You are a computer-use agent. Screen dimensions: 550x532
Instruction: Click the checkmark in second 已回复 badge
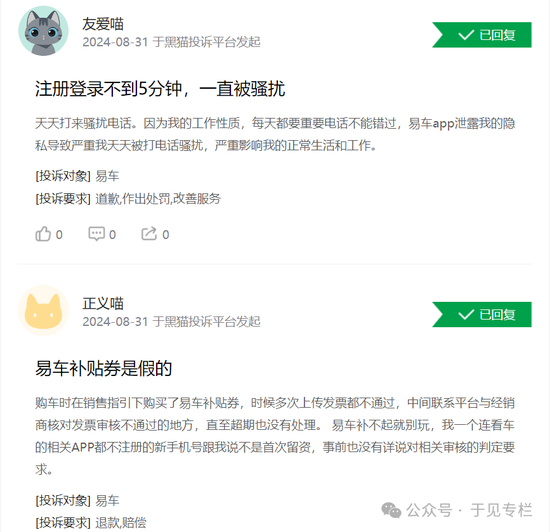[x=466, y=315]
